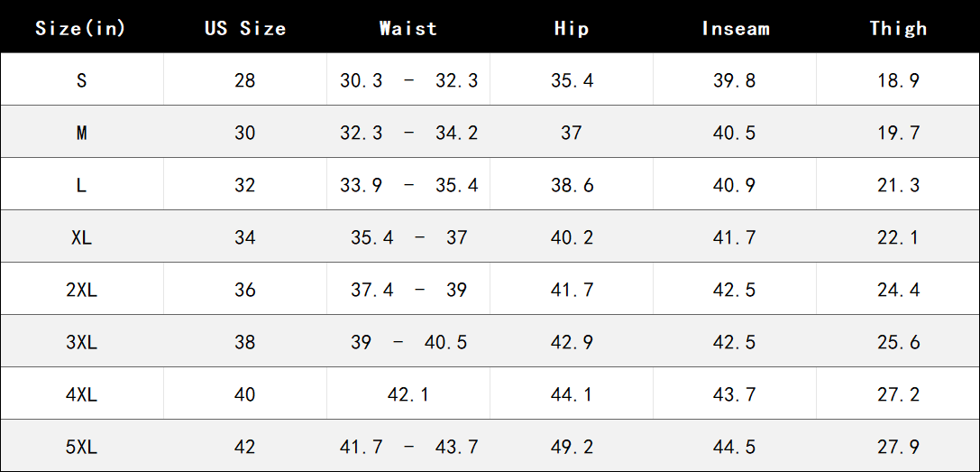Click hip value 49.2
Viewport: 980px width, 472px height.
[x=572, y=448]
